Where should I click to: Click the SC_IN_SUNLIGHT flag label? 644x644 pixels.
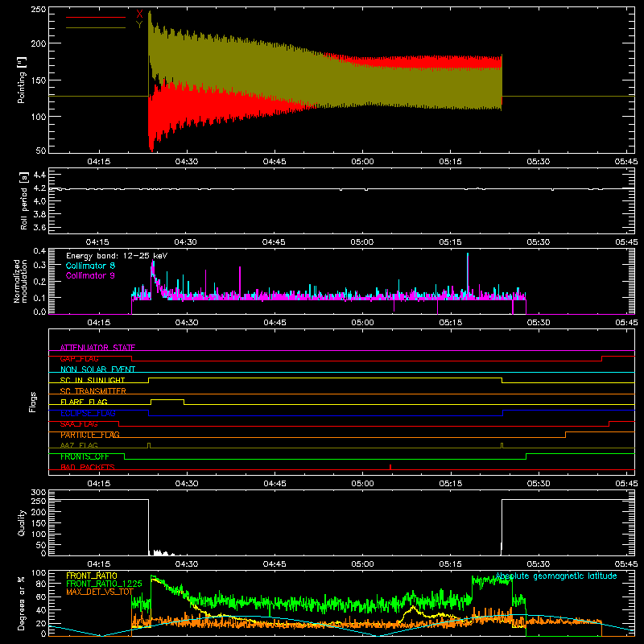93,380
